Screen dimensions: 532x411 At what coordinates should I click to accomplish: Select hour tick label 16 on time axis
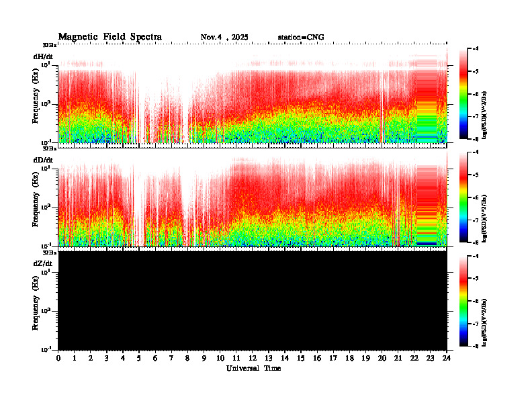(x=317, y=358)
